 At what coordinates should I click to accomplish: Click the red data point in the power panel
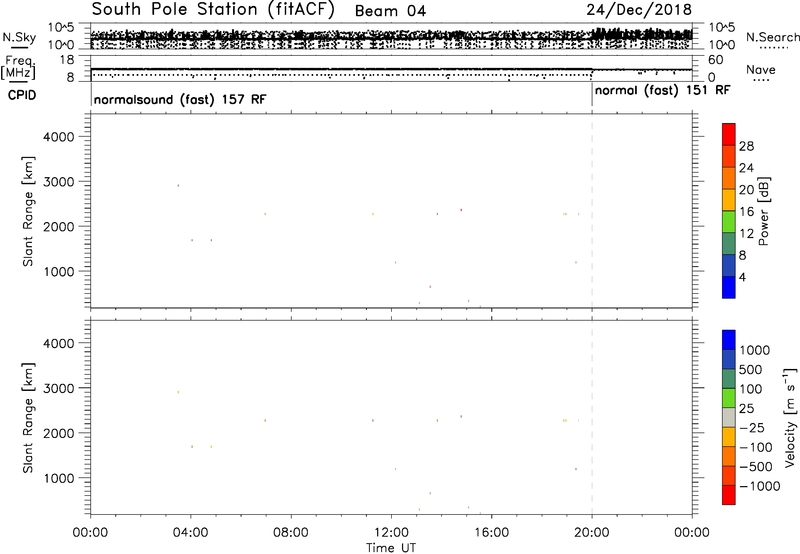pyautogui.click(x=461, y=210)
